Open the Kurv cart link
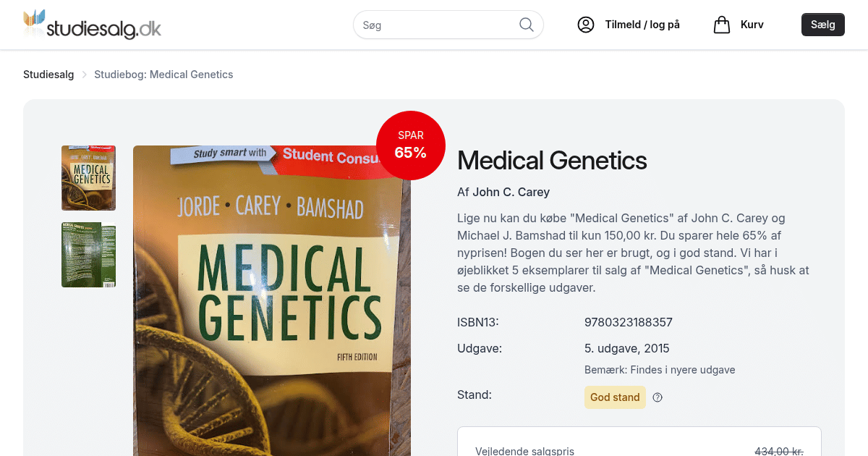The width and height of the screenshot is (868, 456). 752,25
